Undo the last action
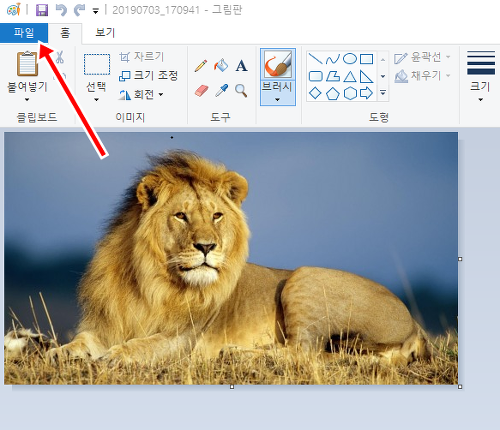Viewport: 500px width, 430px height. click(61, 10)
